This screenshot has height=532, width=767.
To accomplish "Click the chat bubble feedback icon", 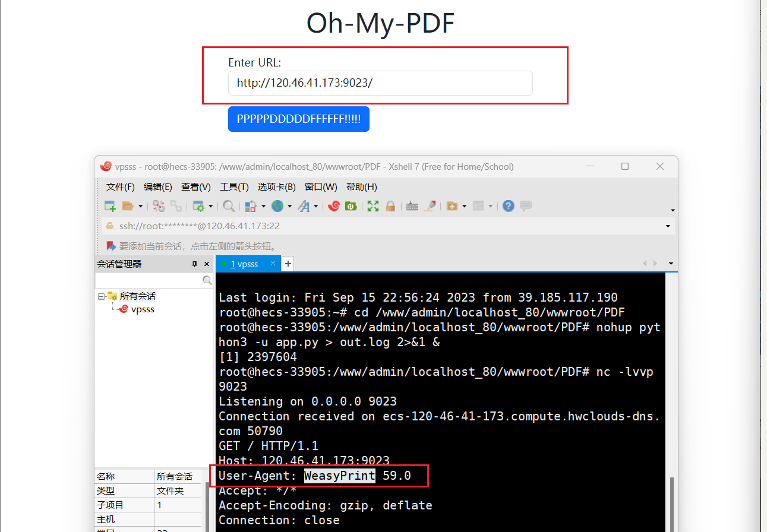I will click(526, 206).
